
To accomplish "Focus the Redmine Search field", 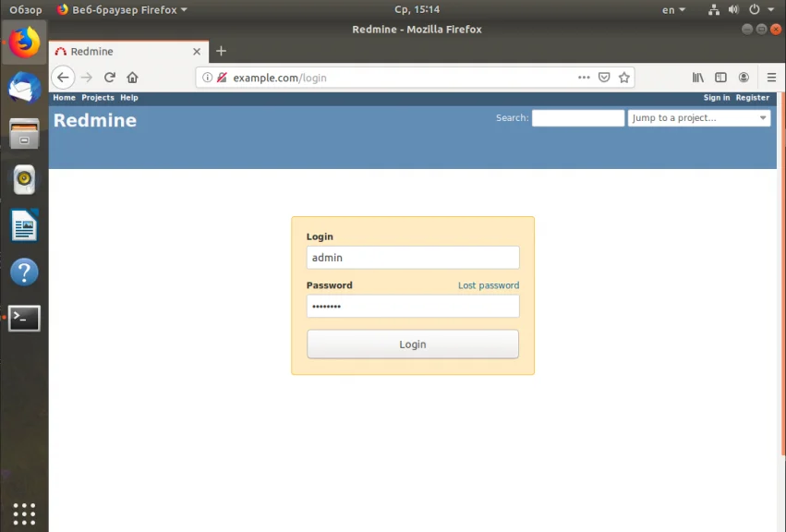I will [578, 118].
